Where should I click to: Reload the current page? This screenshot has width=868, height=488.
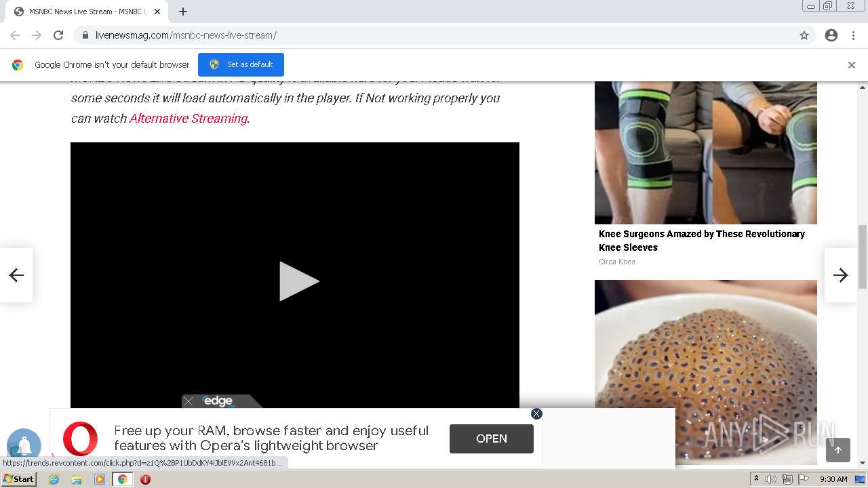tap(58, 35)
